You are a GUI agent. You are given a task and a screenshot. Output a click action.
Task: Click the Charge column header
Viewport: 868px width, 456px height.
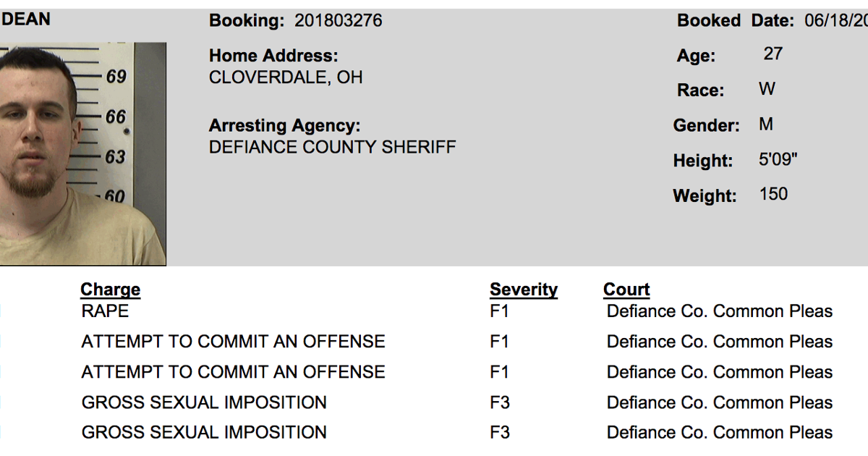tap(110, 290)
